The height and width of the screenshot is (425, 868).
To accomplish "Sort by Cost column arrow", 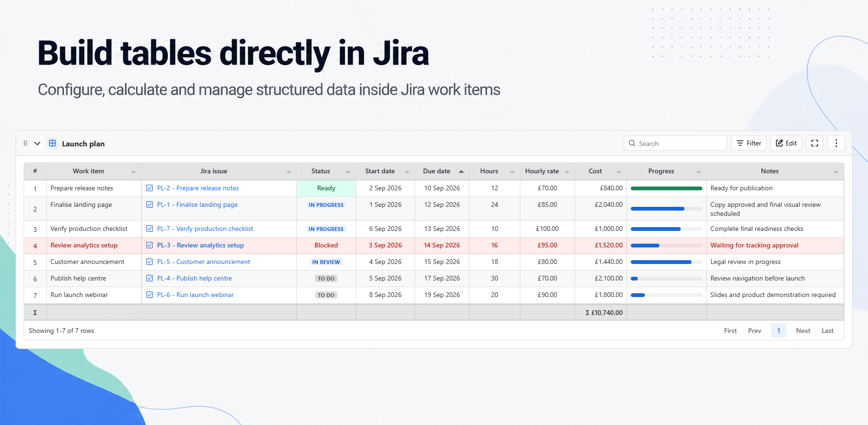I will pyautogui.click(x=619, y=171).
